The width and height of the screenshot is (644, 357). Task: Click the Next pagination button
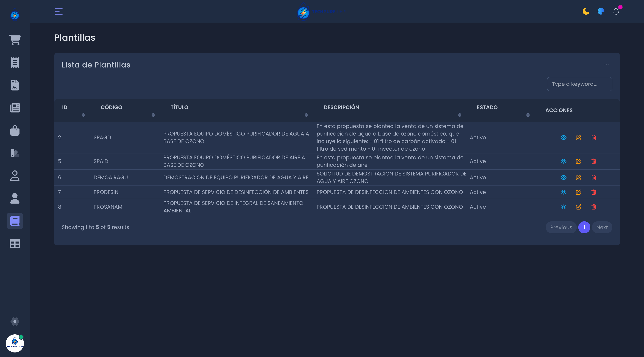[x=602, y=227]
